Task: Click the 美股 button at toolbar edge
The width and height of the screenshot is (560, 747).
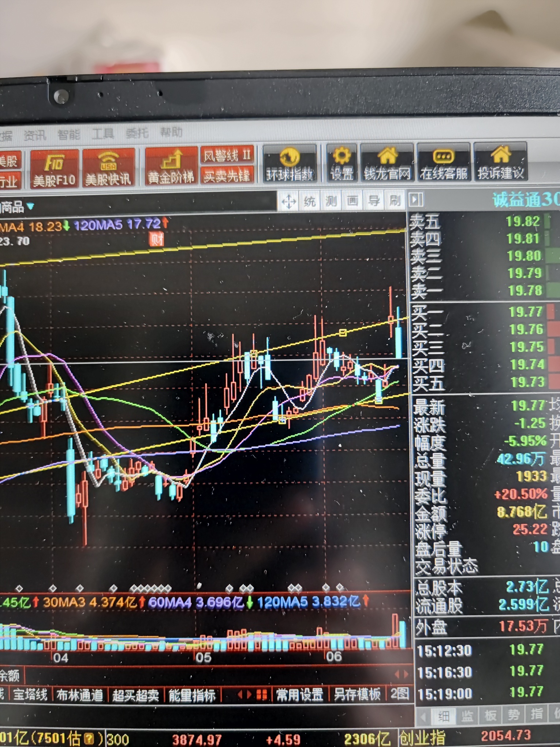Action: (10, 161)
